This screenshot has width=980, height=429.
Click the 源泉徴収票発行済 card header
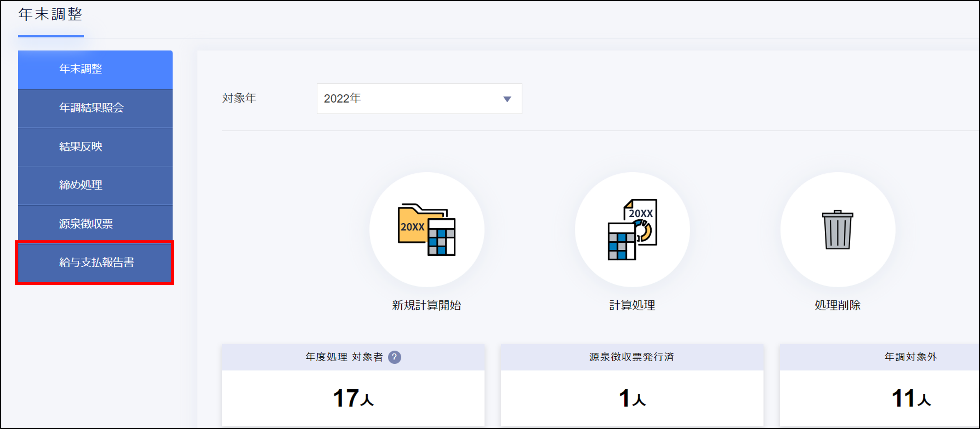click(x=632, y=357)
